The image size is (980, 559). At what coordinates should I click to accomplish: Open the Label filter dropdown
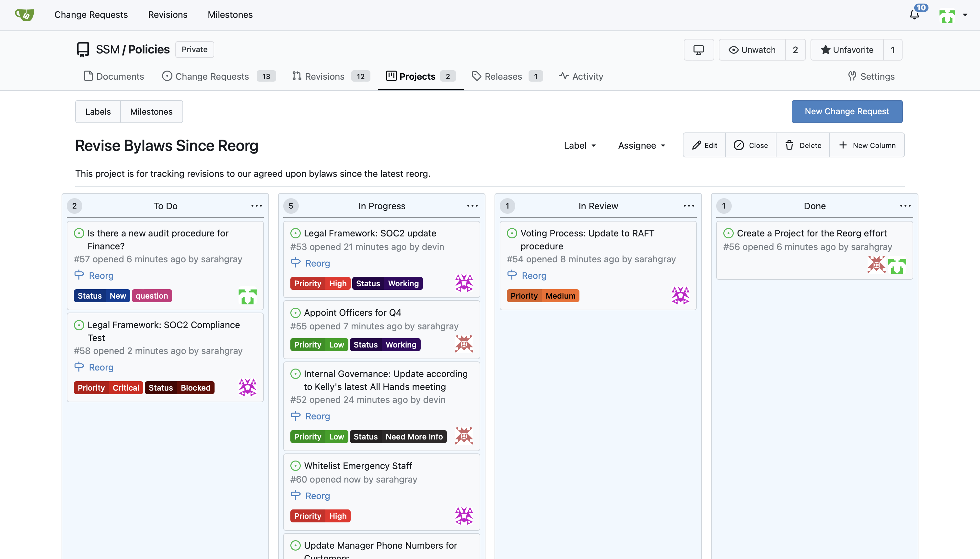pyautogui.click(x=580, y=145)
